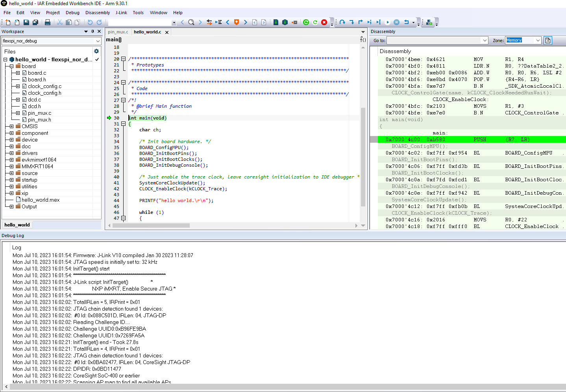The height and width of the screenshot is (392, 566).
Task: Pin the Workspace panel
Action: coord(92,31)
